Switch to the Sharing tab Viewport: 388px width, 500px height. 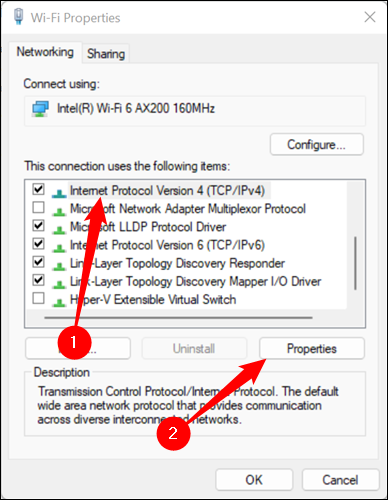pyautogui.click(x=106, y=54)
